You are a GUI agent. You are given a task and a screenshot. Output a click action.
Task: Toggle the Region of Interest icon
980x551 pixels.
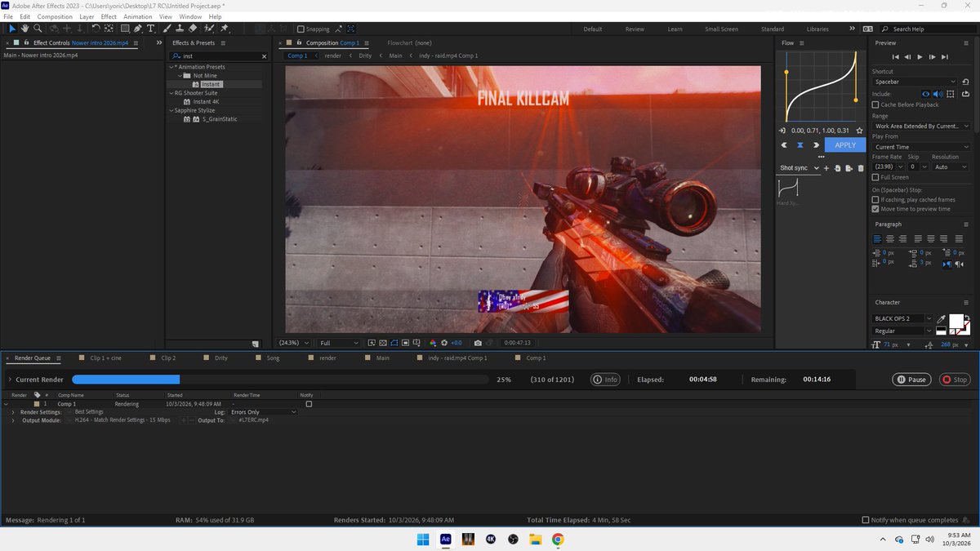coord(406,343)
